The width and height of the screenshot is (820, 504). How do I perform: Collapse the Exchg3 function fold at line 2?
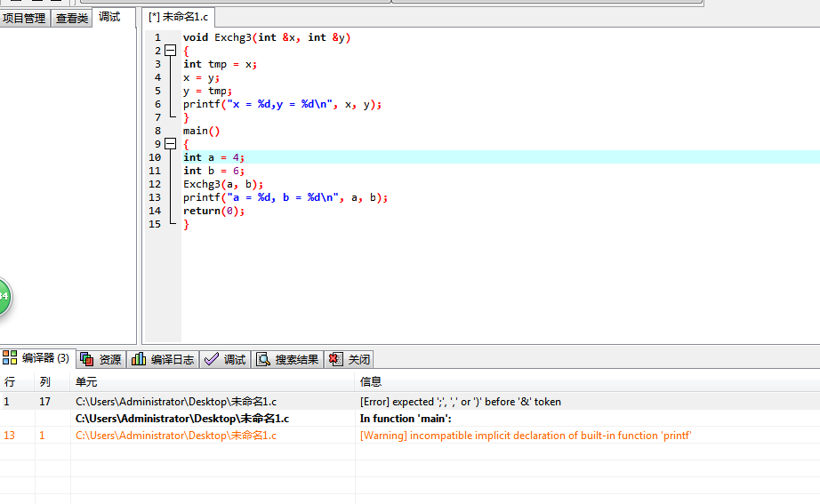171,51
